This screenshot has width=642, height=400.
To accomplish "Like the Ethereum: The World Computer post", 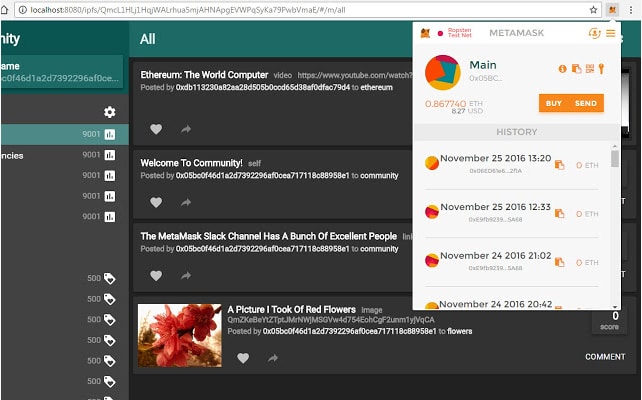I will pos(156,129).
